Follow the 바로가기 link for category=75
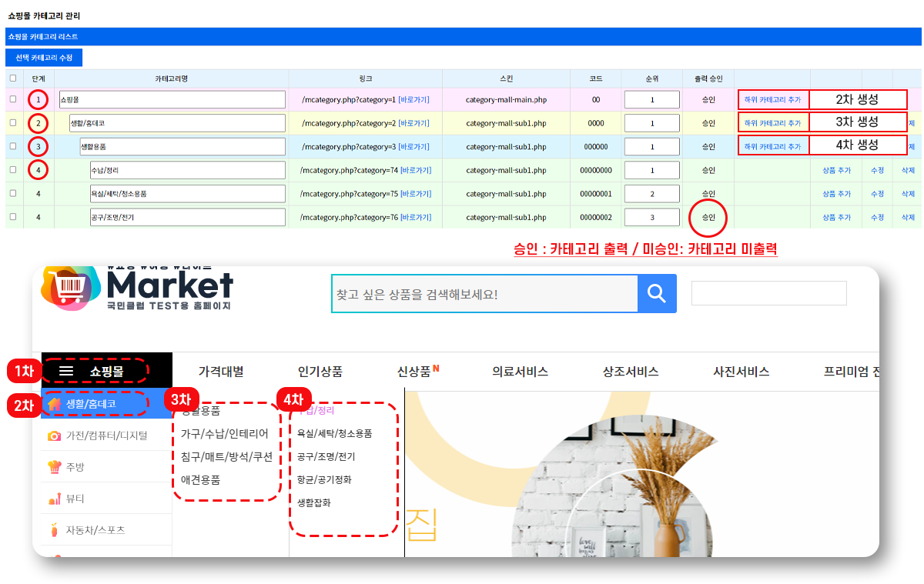Screen dimensions: 924x584 point(416,194)
